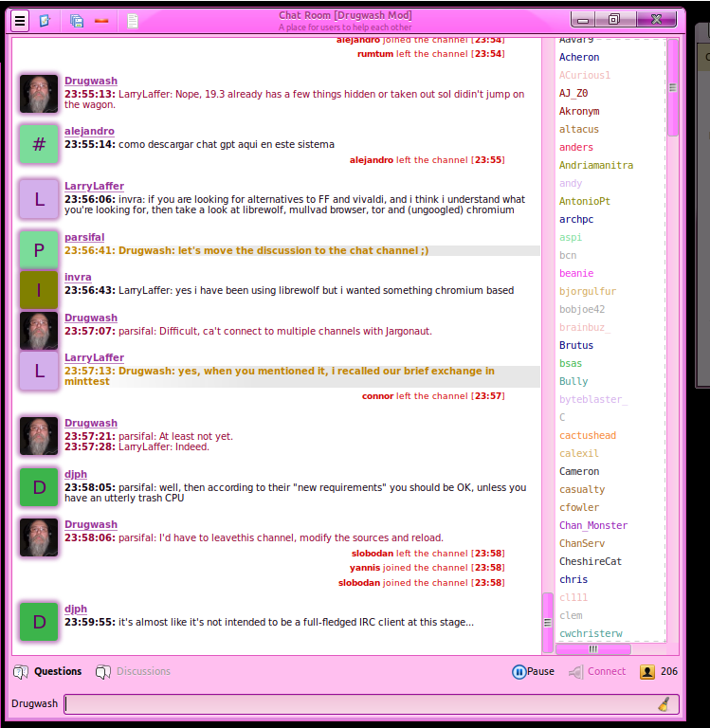Switch to the Discussions channel tab
The image size is (710, 728).
tap(134, 671)
